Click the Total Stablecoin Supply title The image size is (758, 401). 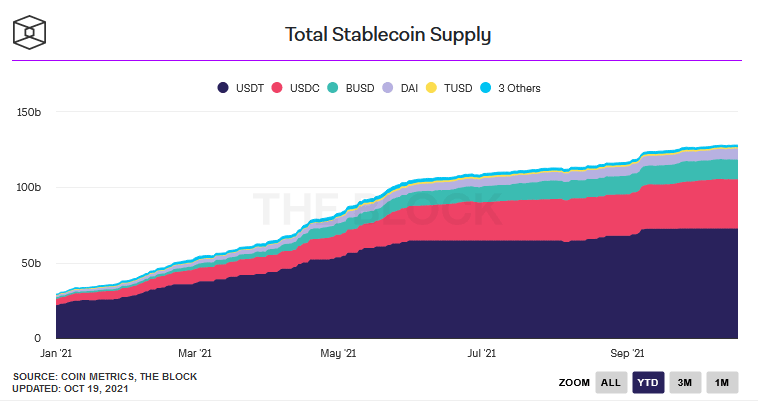click(x=388, y=35)
